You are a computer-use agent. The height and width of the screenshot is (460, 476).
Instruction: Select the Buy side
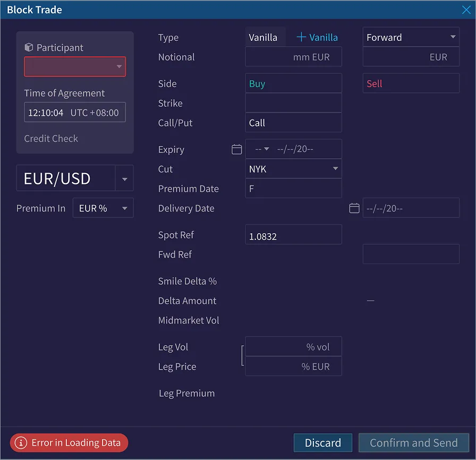[x=293, y=83]
